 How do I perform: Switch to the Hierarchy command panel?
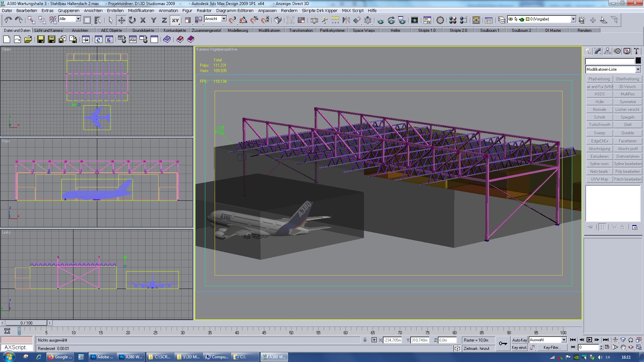[607, 51]
